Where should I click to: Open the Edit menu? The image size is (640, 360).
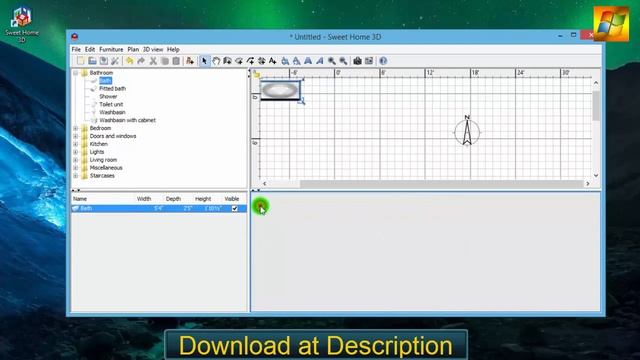tap(90, 49)
